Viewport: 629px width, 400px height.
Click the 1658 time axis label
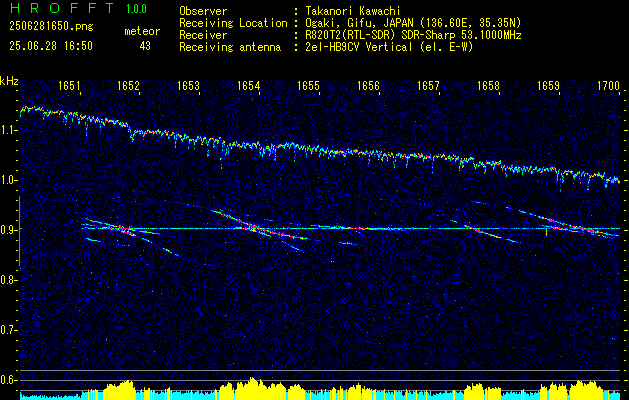pyautogui.click(x=489, y=86)
